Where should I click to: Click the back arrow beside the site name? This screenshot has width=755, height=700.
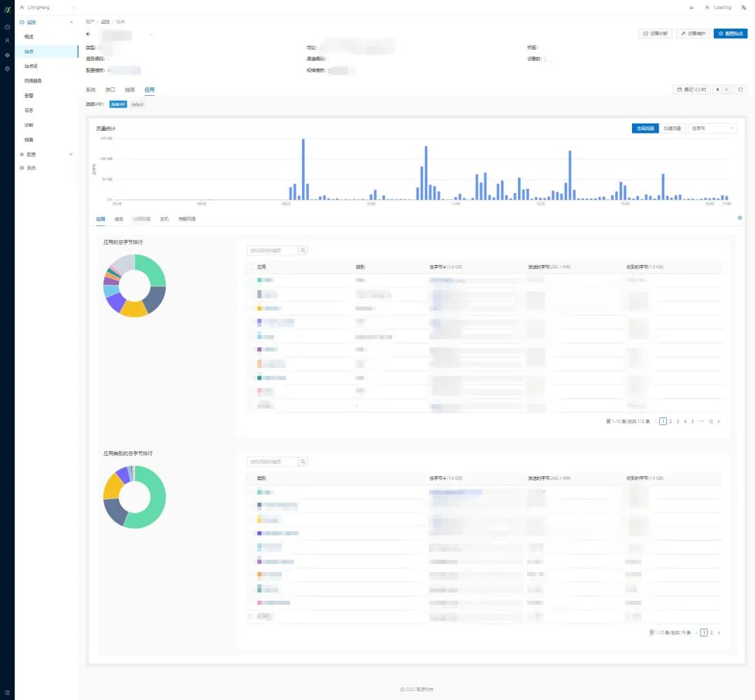[x=88, y=34]
